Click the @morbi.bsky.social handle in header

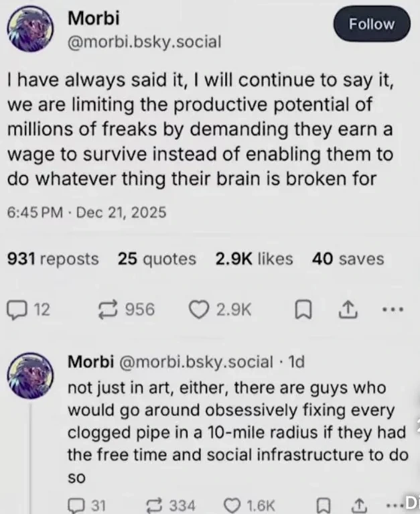point(145,43)
